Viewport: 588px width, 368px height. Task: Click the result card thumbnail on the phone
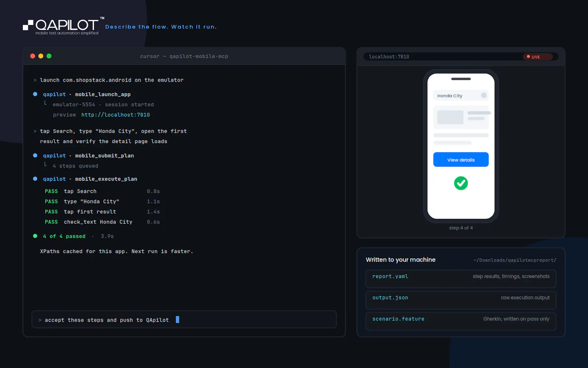pos(450,117)
